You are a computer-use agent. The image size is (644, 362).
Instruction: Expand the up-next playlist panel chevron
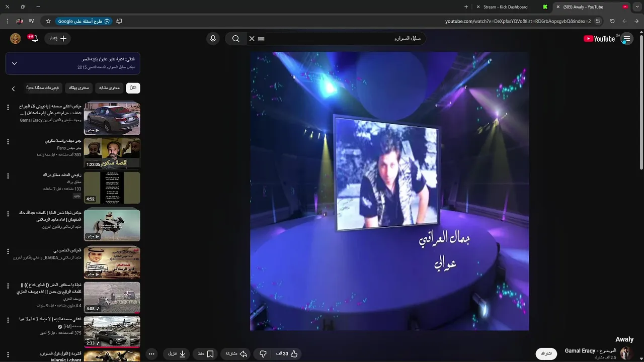pos(14,64)
